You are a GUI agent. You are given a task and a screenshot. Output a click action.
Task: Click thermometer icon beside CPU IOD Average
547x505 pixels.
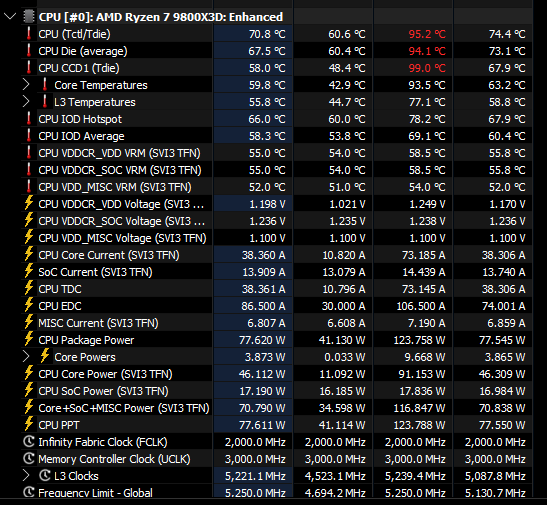click(x=29, y=136)
